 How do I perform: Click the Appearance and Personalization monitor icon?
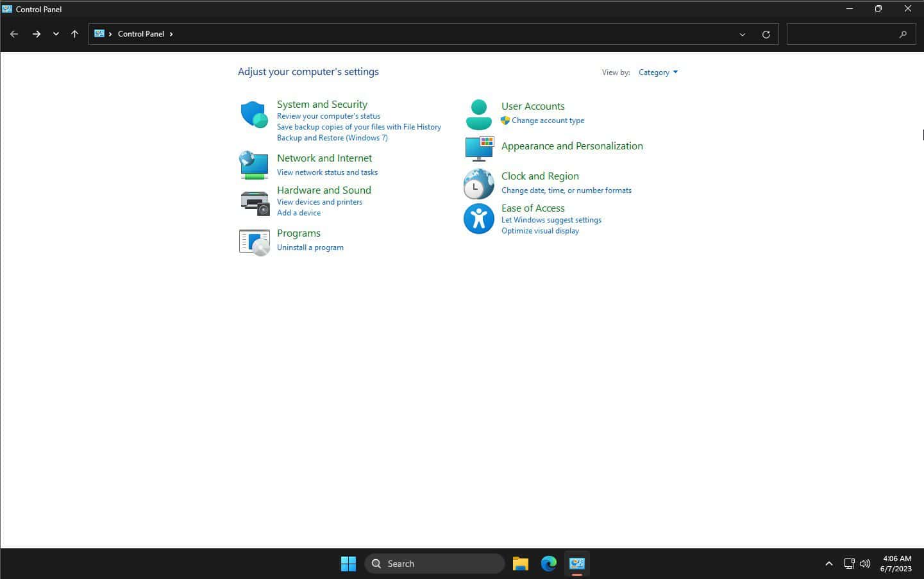pyautogui.click(x=479, y=148)
